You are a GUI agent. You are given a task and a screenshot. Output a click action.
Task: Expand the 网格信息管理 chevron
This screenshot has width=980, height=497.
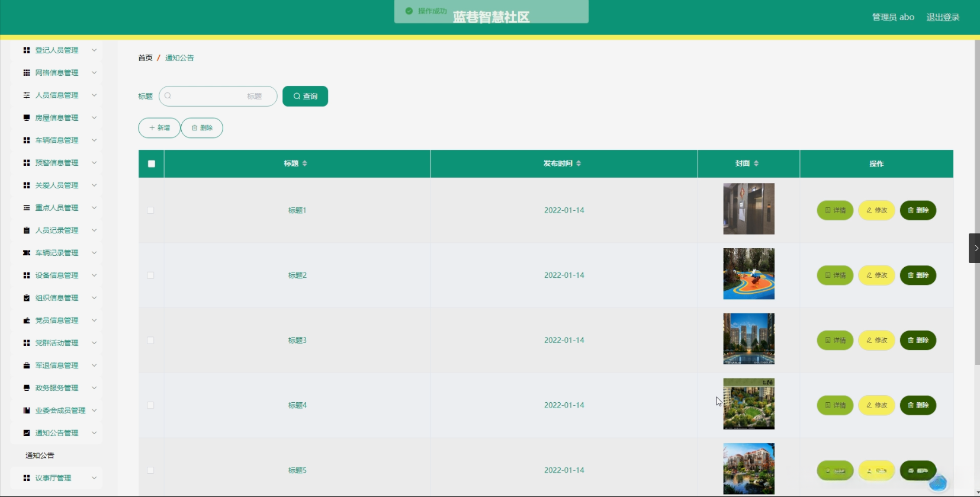pos(94,73)
